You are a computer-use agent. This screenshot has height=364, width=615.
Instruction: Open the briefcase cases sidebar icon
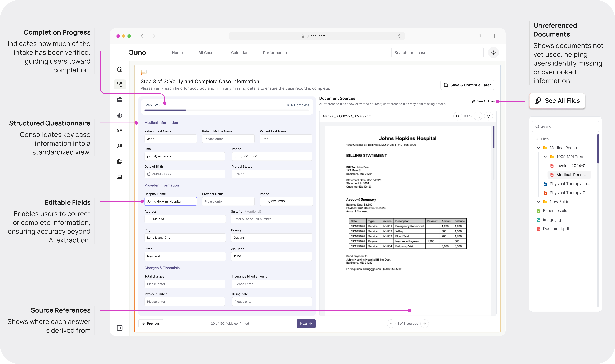pyautogui.click(x=120, y=100)
